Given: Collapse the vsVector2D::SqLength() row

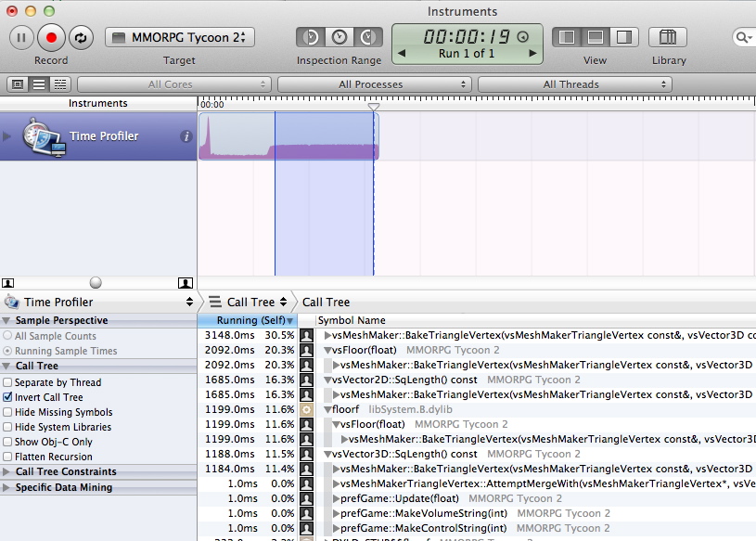Looking at the screenshot, I should [x=327, y=380].
